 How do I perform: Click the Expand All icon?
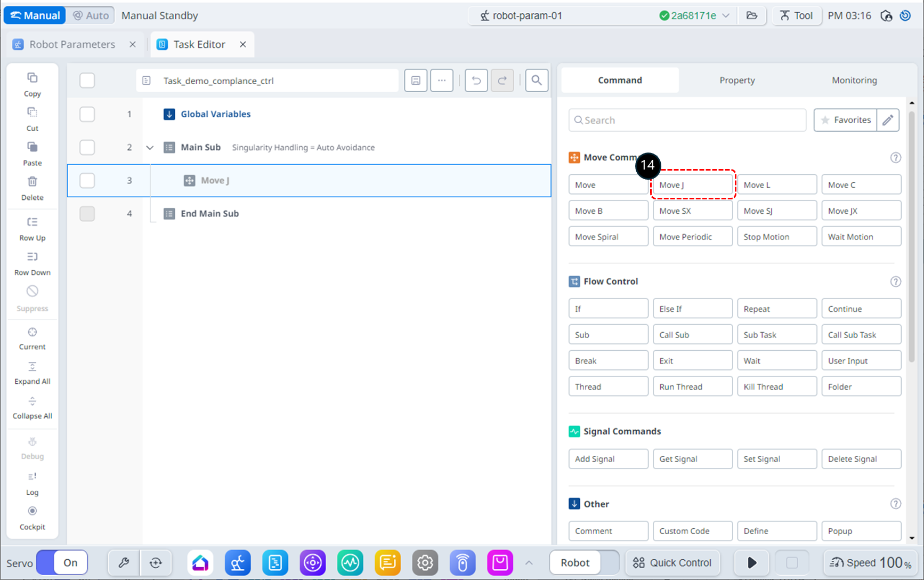32,367
